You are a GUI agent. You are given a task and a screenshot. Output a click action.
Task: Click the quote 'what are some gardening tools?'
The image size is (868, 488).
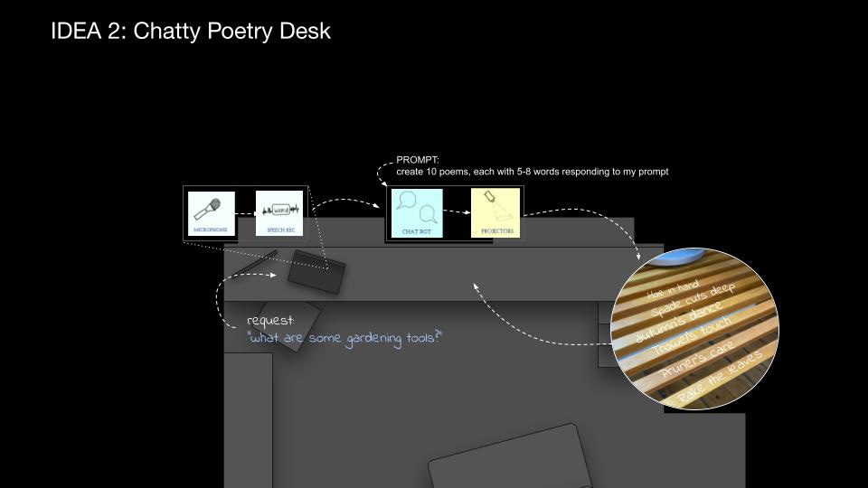344,339
